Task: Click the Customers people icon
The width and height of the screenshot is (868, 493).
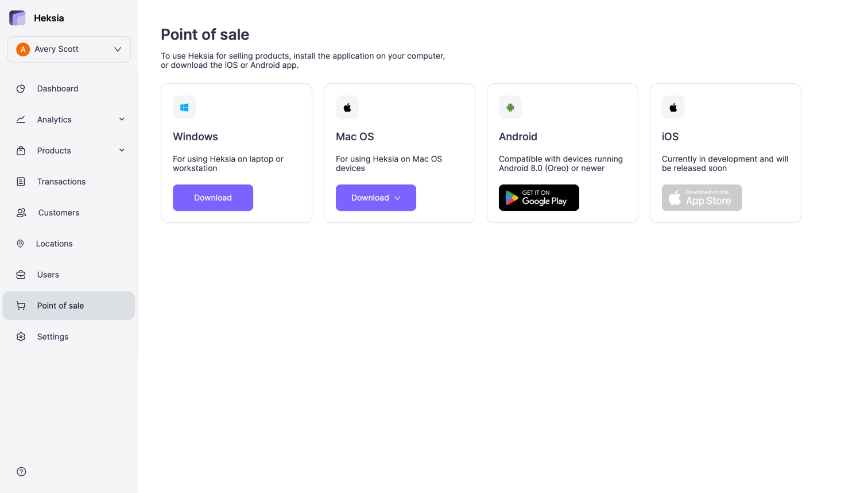Action: pos(21,212)
